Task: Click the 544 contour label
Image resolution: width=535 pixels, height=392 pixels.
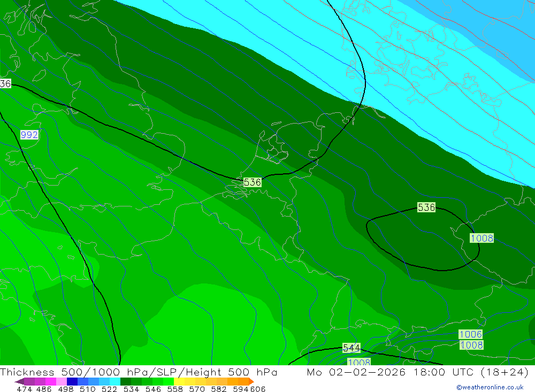Action: point(351,348)
